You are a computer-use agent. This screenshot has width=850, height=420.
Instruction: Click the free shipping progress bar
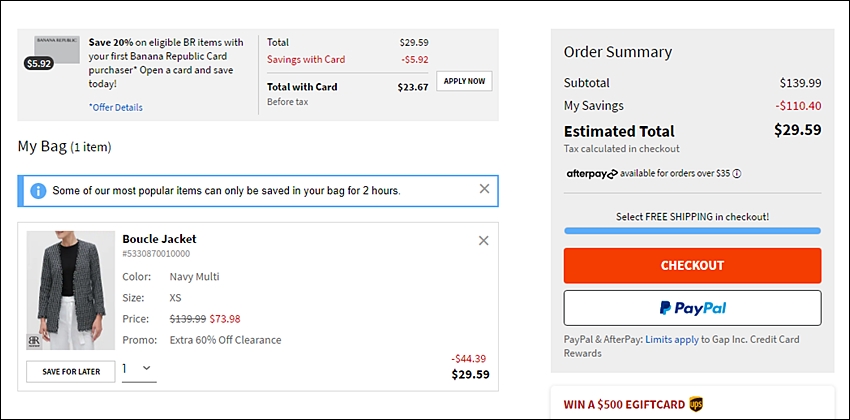pos(692,231)
